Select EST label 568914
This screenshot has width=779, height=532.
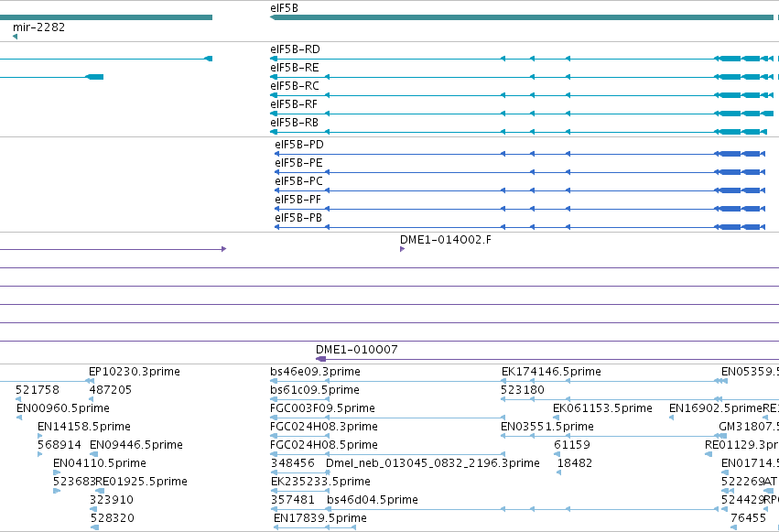(x=60, y=445)
